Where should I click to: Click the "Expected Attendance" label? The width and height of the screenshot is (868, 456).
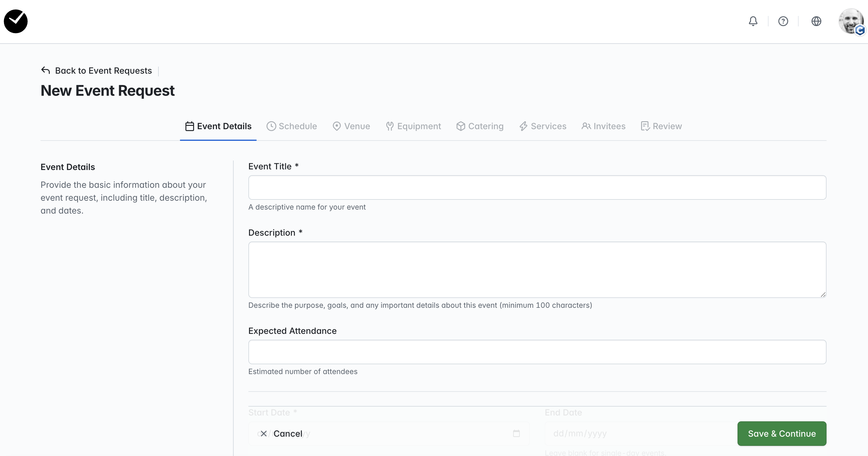[x=293, y=331]
